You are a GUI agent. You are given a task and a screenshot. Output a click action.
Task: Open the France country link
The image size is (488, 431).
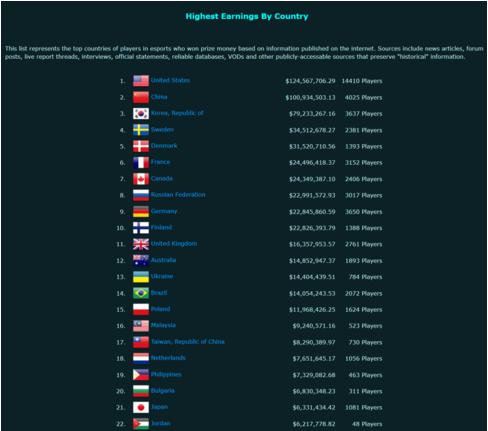click(160, 162)
